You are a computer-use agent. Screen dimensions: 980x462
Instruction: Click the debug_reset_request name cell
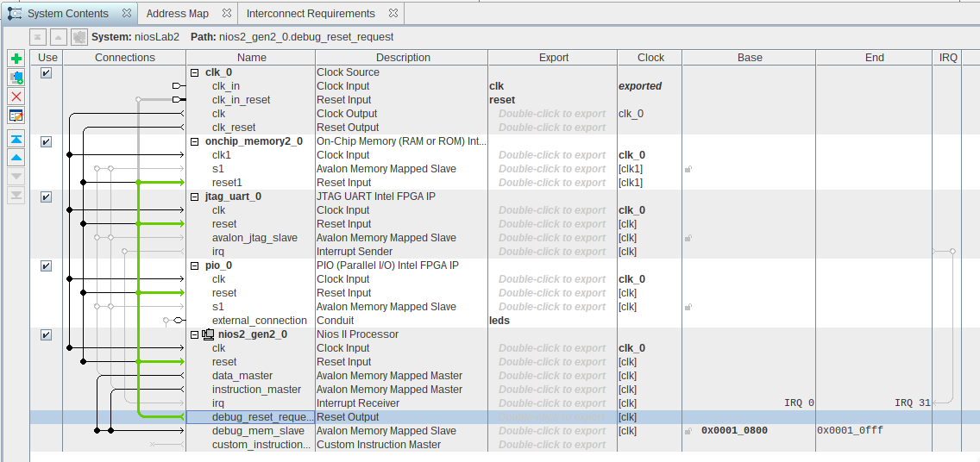(x=251, y=417)
